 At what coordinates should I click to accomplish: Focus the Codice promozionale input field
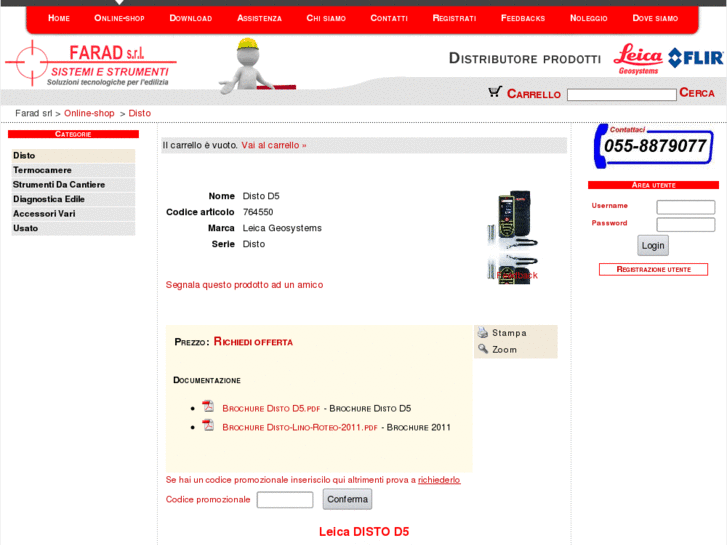(x=285, y=500)
